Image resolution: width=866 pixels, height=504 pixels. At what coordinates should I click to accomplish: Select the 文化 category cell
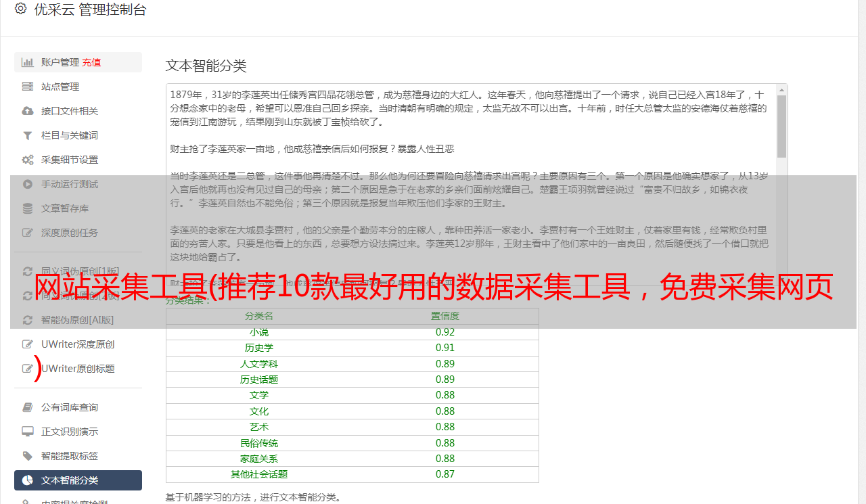pos(259,411)
